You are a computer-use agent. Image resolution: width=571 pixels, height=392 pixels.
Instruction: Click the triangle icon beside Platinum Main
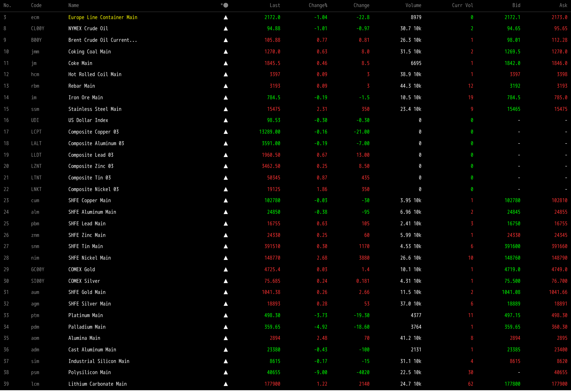pyautogui.click(x=226, y=316)
